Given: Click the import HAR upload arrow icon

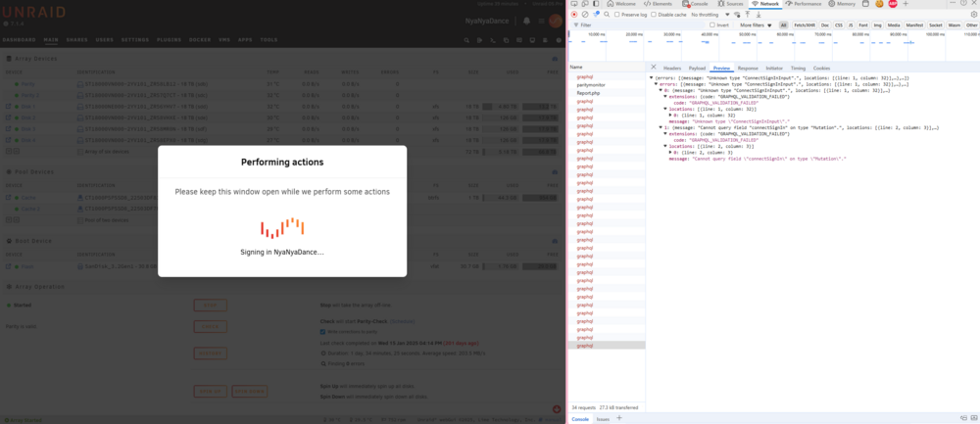Looking at the screenshot, I should [x=748, y=14].
